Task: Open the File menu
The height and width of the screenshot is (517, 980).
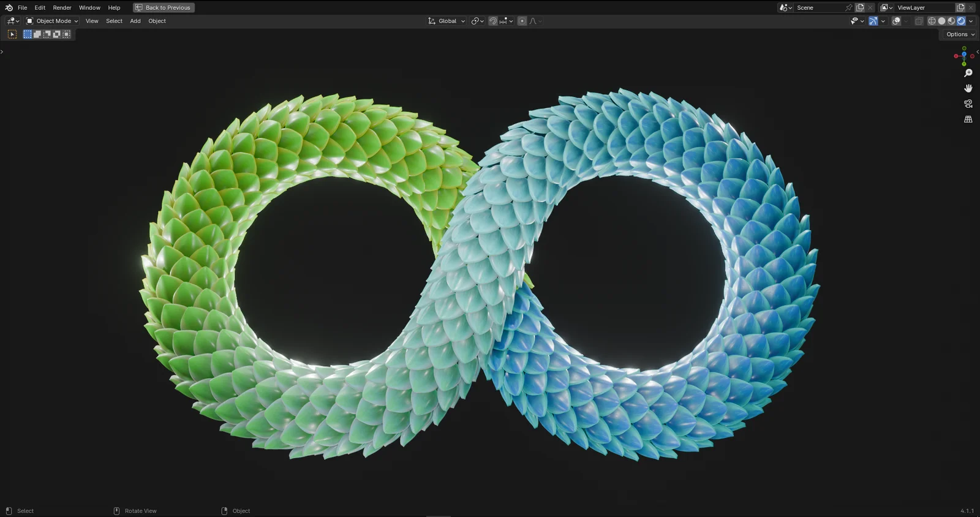Action: [22, 7]
